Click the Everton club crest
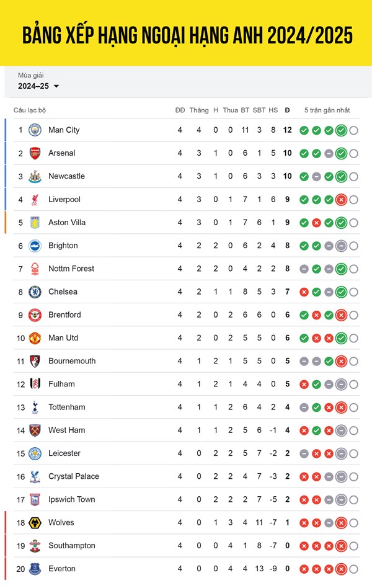Viewport: 372px width, 588px height. point(35,569)
